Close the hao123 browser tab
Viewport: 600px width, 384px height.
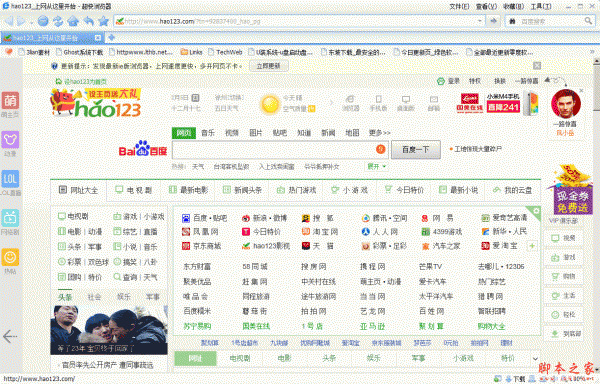(98, 37)
